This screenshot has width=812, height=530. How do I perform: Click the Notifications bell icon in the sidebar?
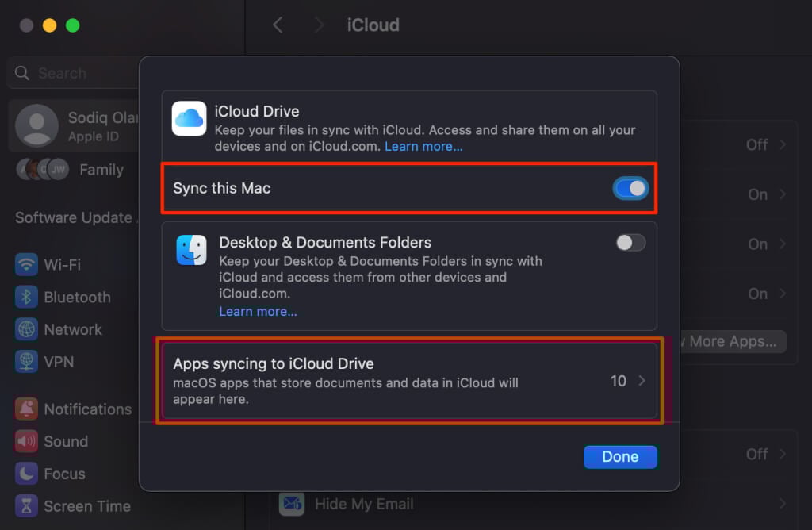pyautogui.click(x=26, y=409)
